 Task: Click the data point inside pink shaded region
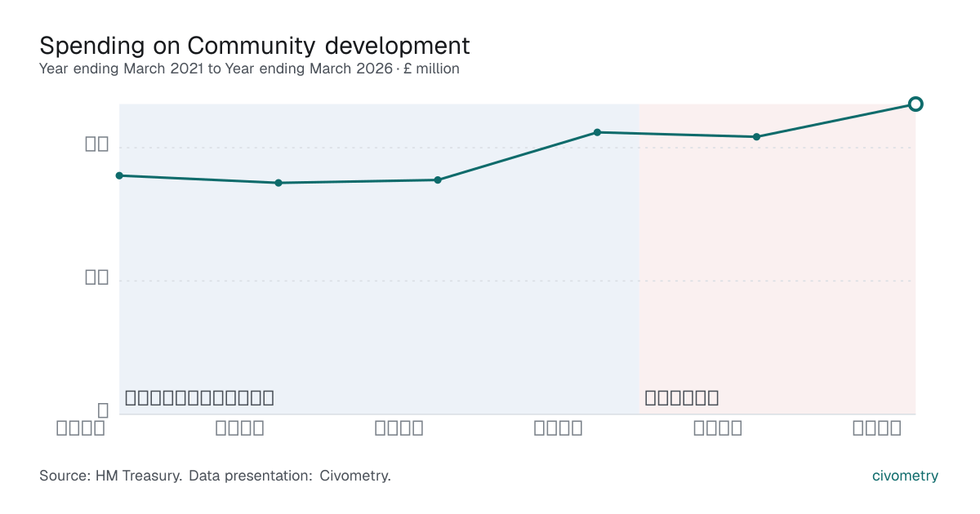click(756, 136)
